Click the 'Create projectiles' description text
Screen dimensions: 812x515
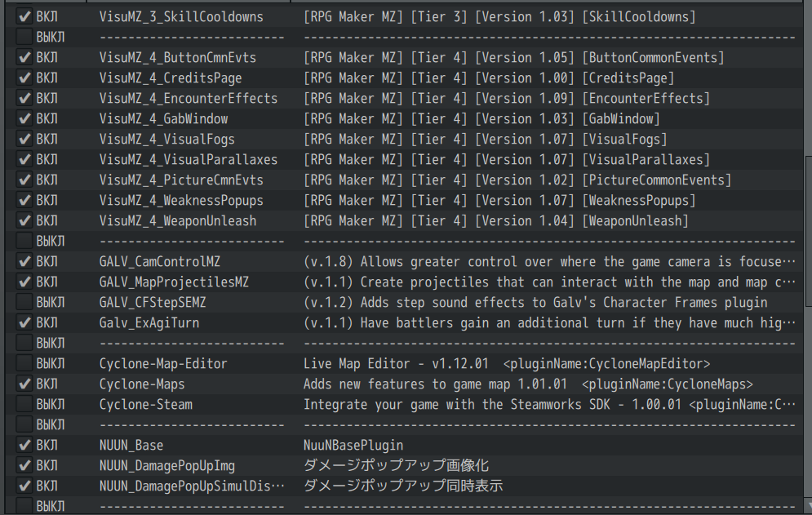click(x=549, y=282)
